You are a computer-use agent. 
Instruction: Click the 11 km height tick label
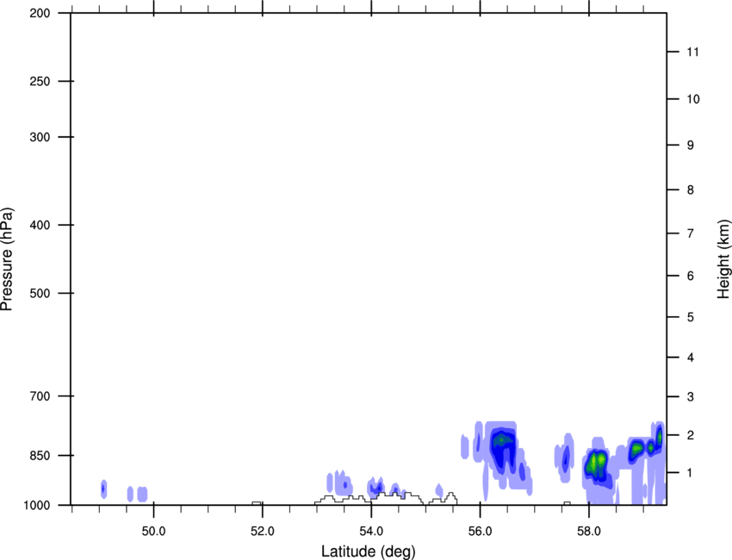click(692, 53)
